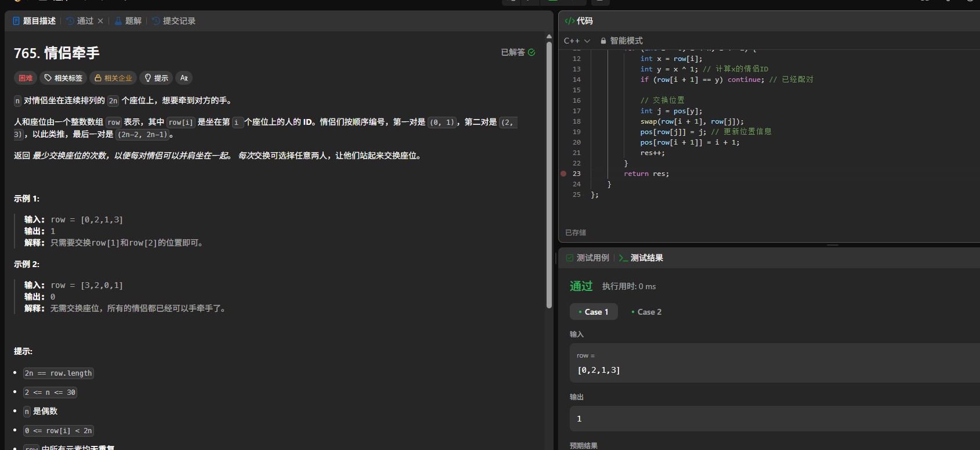This screenshot has height=450, width=980.
Task: Click the 提交记录 history icon
Action: tap(156, 21)
